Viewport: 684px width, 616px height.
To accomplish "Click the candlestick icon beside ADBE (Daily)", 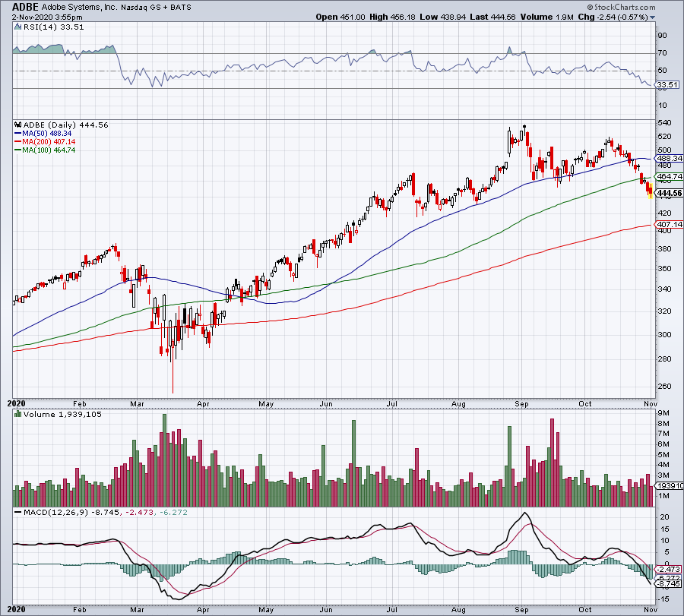I will click(18, 125).
